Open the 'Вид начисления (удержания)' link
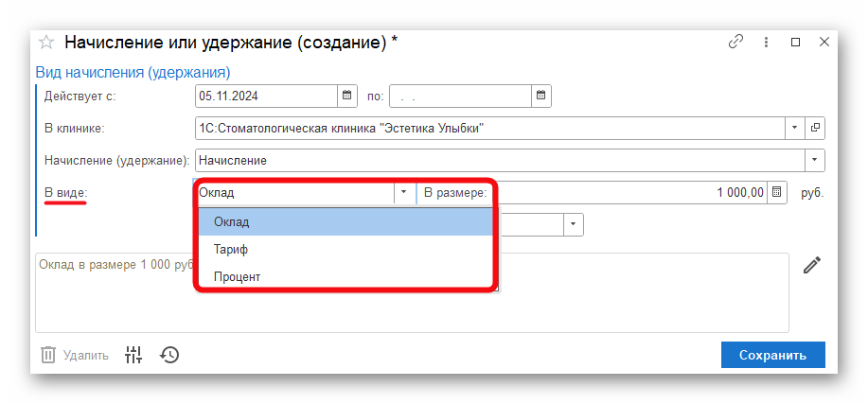This screenshot has height=404, width=868. tap(133, 73)
